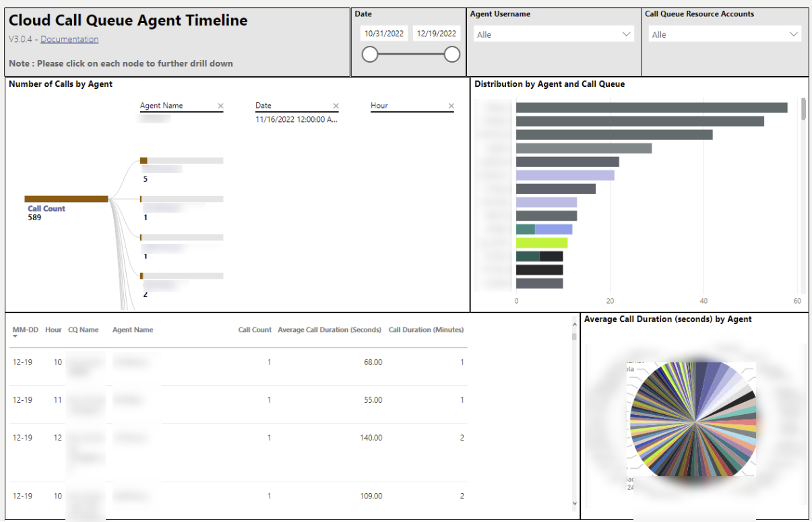
Task: Click the right handle of the Date slider
Action: point(452,54)
